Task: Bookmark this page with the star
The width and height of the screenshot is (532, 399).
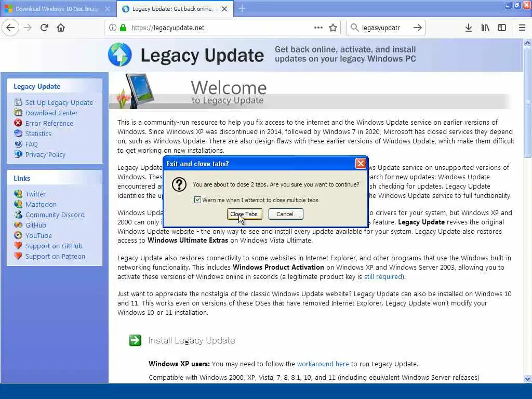Action: pyautogui.click(x=333, y=28)
